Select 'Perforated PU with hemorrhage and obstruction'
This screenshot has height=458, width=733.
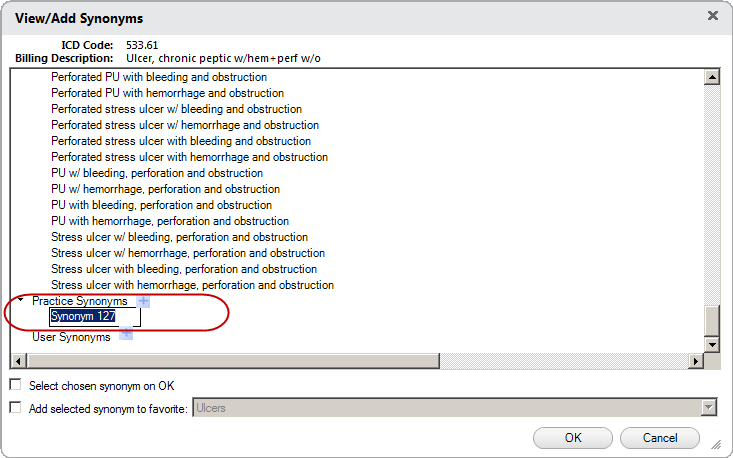click(x=167, y=93)
